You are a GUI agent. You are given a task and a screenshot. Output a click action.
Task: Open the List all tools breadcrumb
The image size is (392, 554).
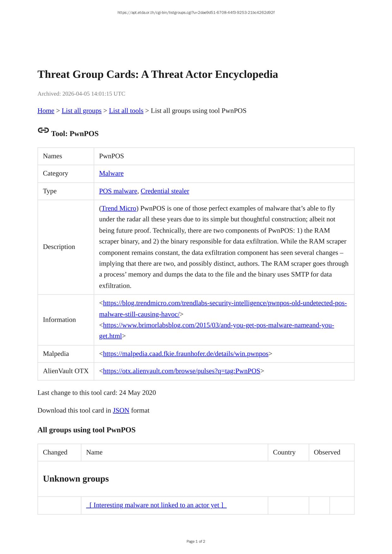pos(126,111)
